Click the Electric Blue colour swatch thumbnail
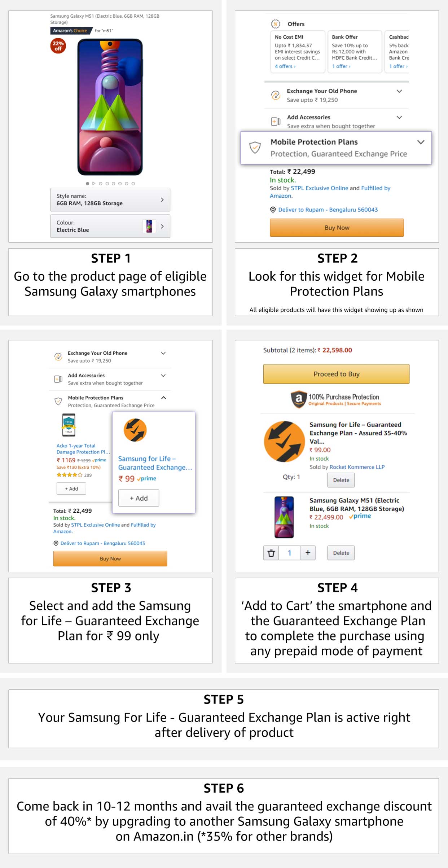 click(149, 226)
